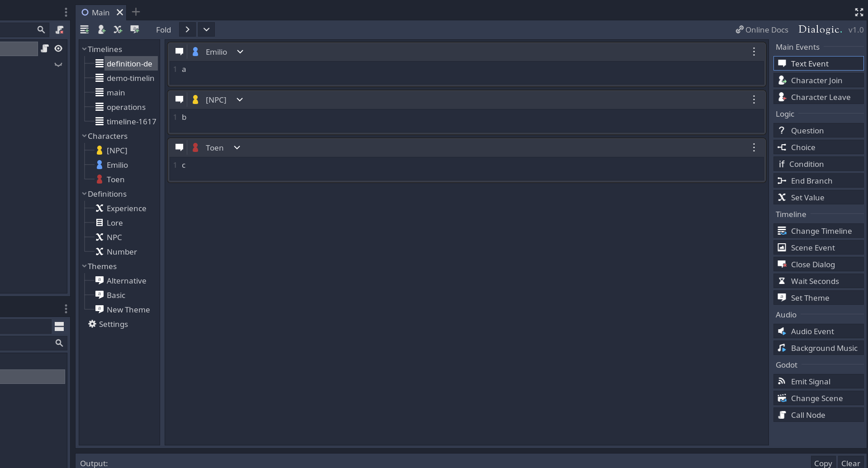The width and height of the screenshot is (868, 468).
Task: Open options menu for [NPC] text event
Action: (754, 100)
